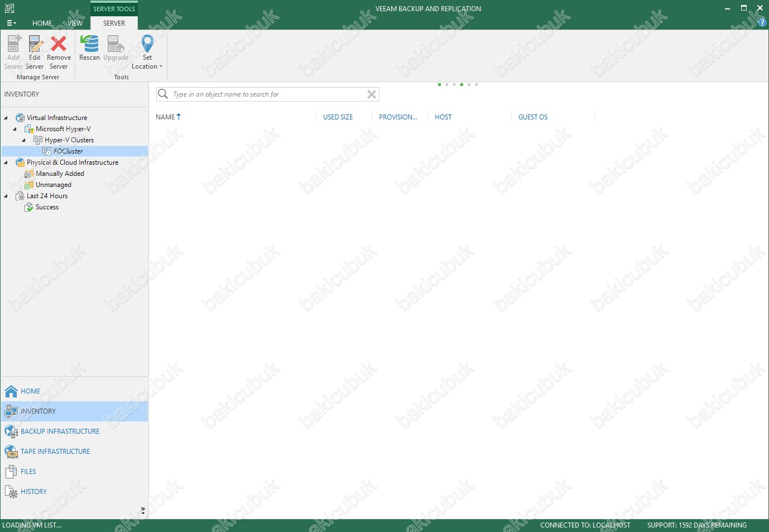This screenshot has height=532, width=769.
Task: Select the FOCluster tree item
Action: point(68,151)
